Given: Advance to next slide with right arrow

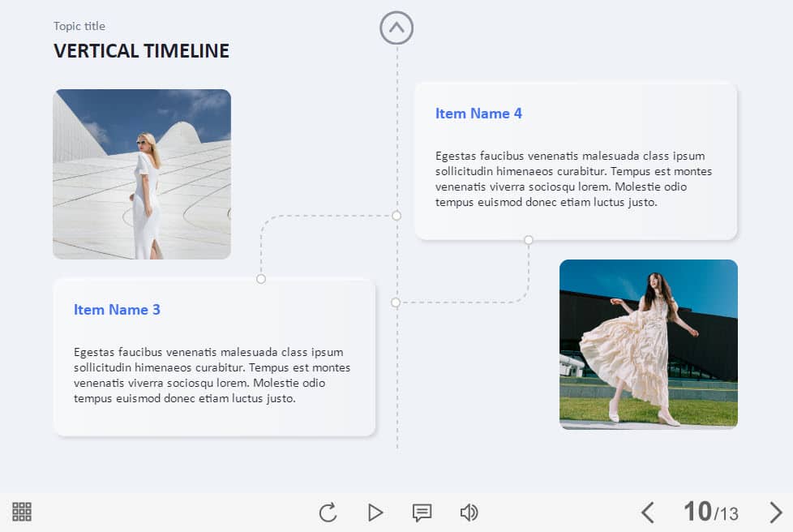Looking at the screenshot, I should (x=775, y=513).
